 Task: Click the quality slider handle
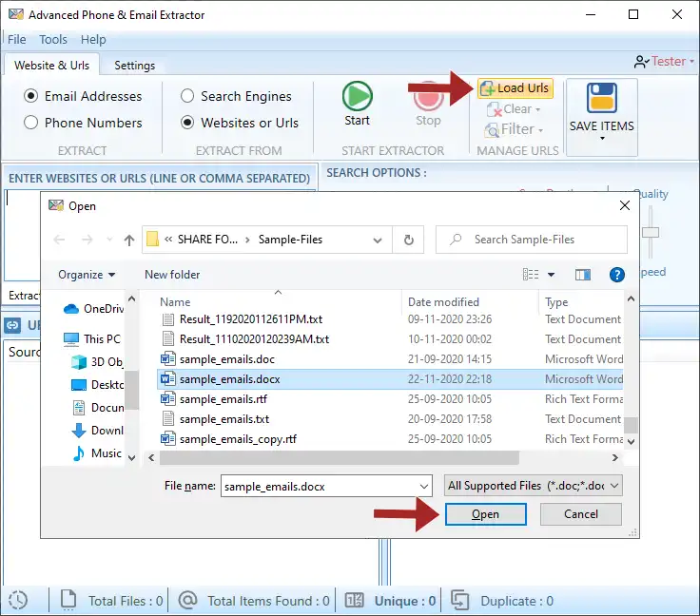tap(651, 232)
